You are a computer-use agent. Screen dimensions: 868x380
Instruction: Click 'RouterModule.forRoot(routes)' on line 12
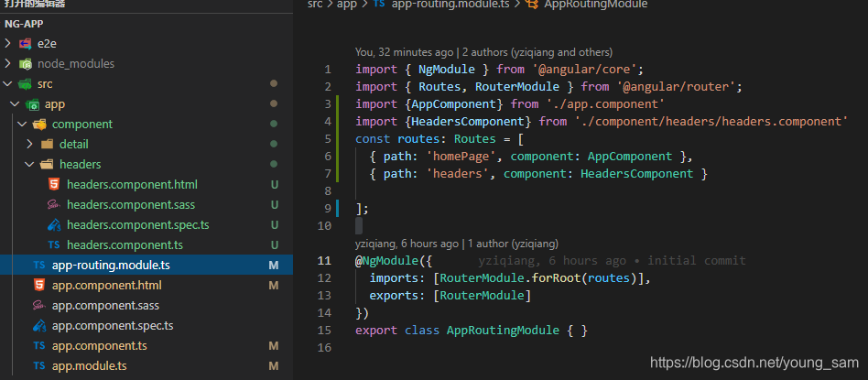538,278
